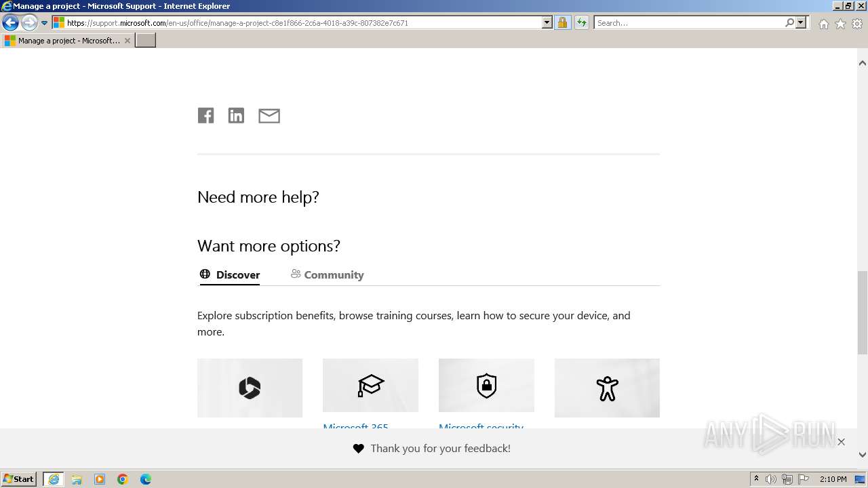Click the graduation cap training tile

pyautogui.click(x=370, y=385)
